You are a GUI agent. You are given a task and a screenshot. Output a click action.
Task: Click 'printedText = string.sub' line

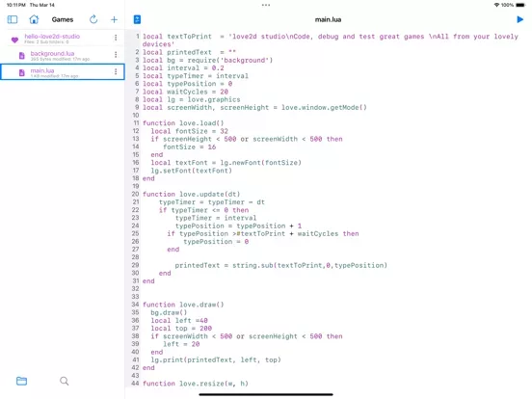[280, 265]
